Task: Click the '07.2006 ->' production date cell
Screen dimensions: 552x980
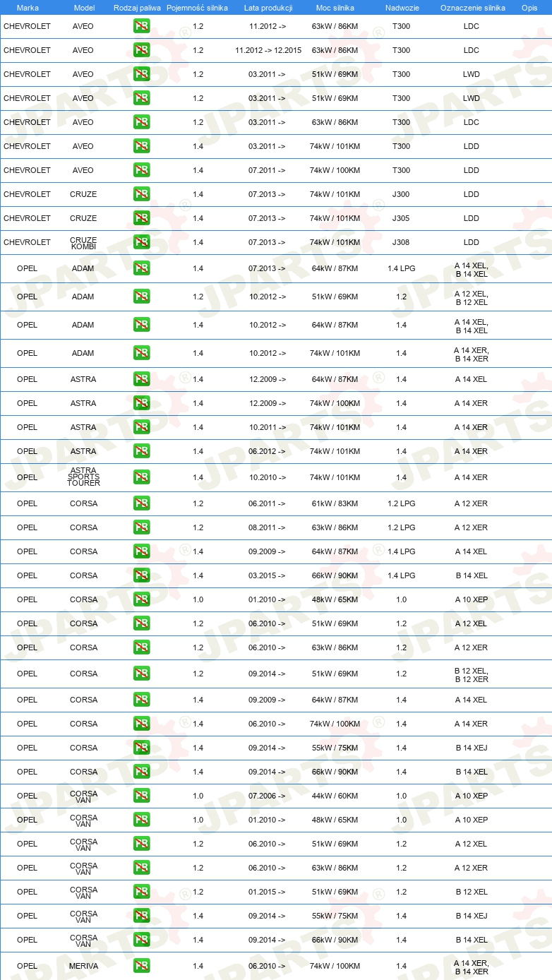Action: pos(267,796)
